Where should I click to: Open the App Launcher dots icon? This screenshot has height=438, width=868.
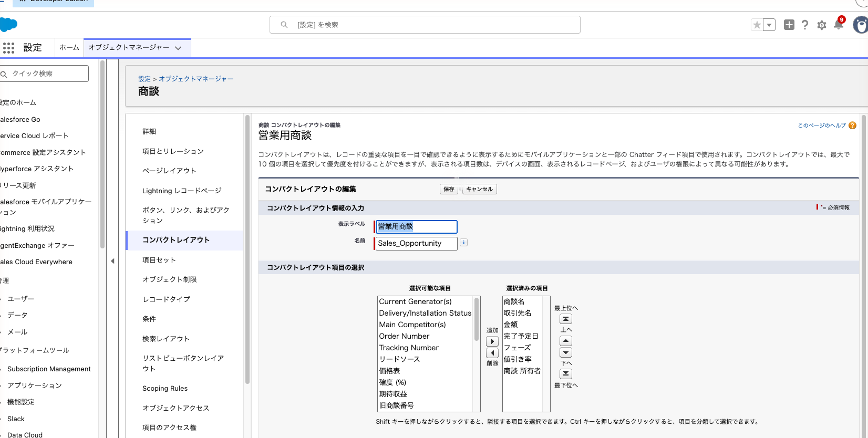coord(8,48)
